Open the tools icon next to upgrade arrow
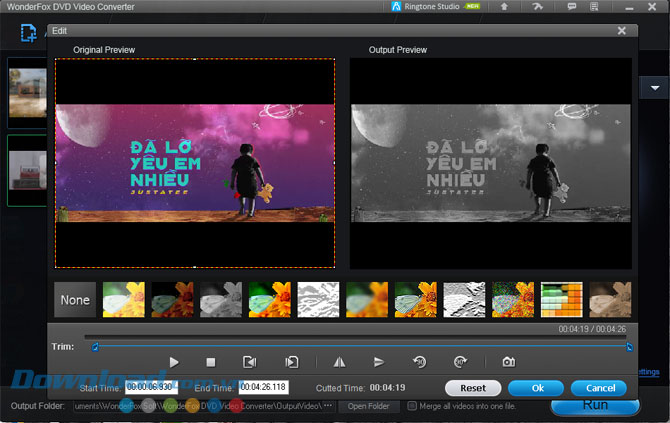Screen dimensions: 670x423 [x=538, y=6]
